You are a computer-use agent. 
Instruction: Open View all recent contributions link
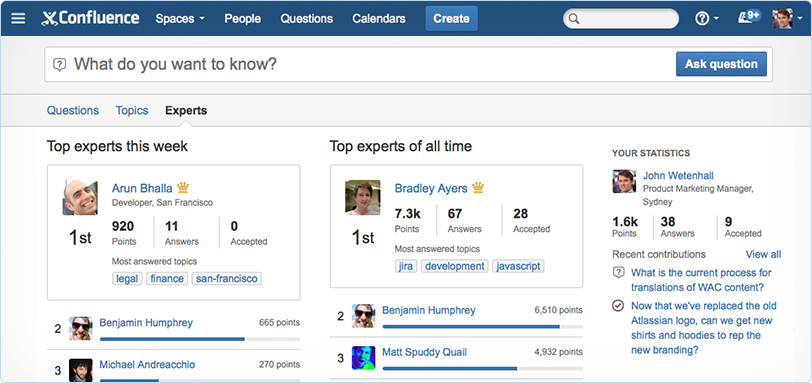coord(763,254)
